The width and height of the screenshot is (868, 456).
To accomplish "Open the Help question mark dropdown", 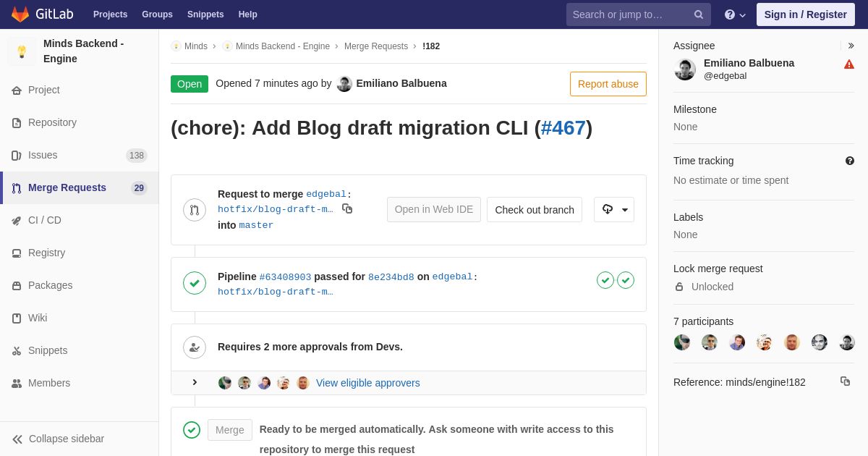I will coord(735,14).
